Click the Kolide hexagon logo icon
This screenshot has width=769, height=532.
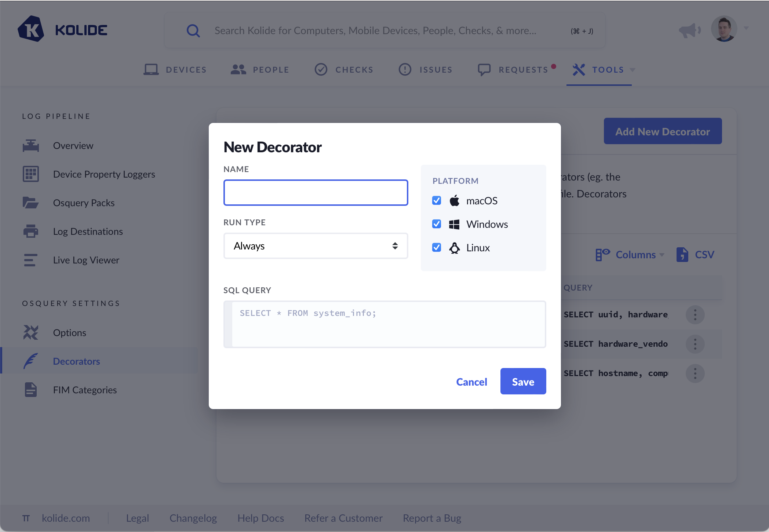(31, 29)
